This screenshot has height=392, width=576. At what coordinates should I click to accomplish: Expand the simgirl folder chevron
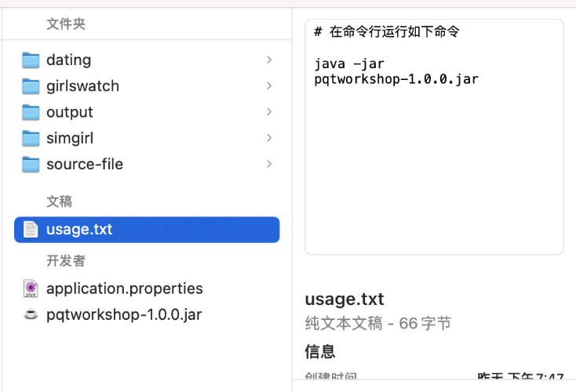pos(269,138)
